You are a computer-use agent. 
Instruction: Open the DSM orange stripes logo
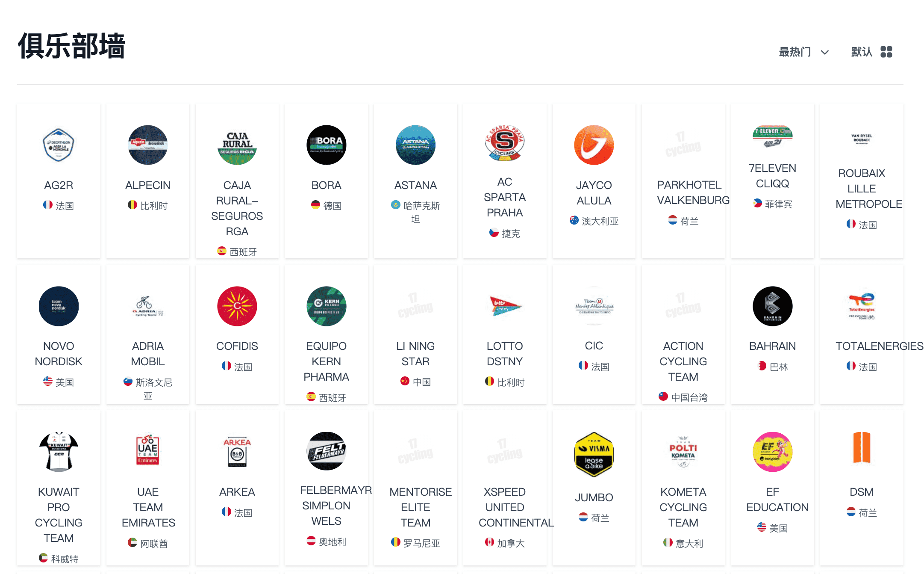point(862,447)
